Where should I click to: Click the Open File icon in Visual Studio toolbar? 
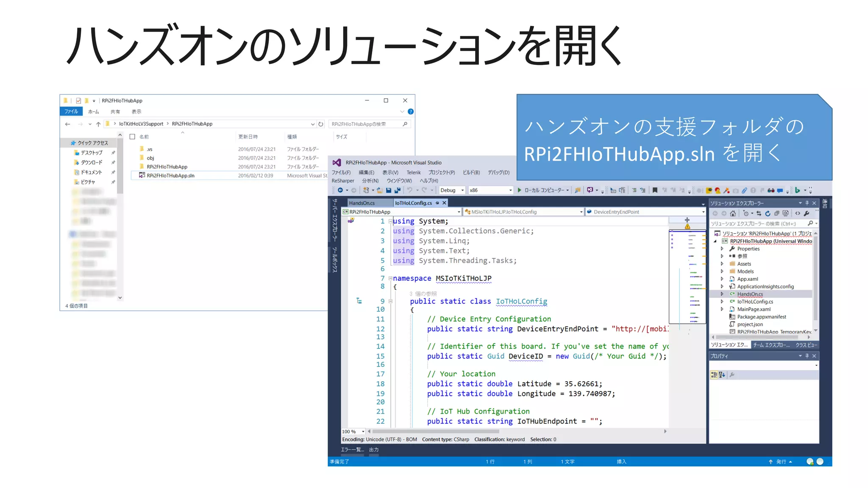[380, 191]
